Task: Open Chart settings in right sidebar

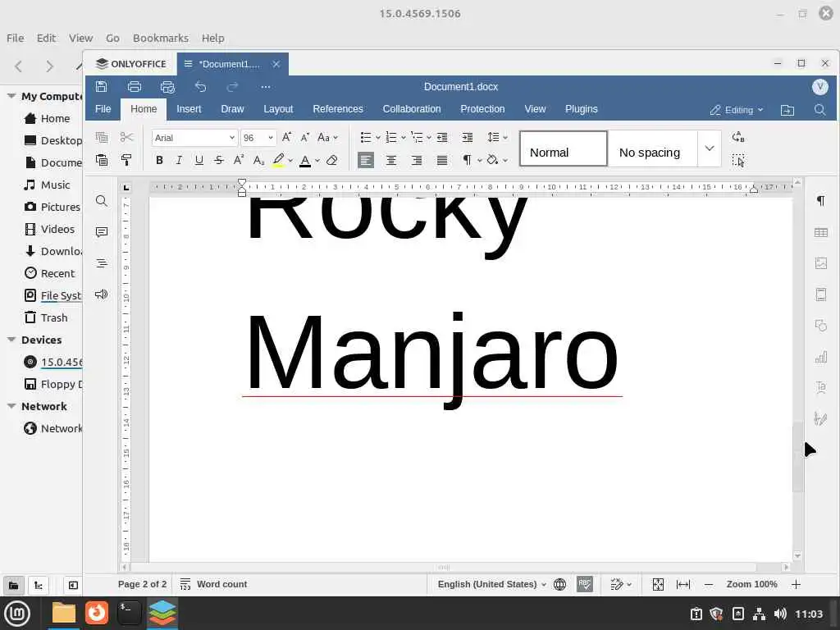Action: 820,356
